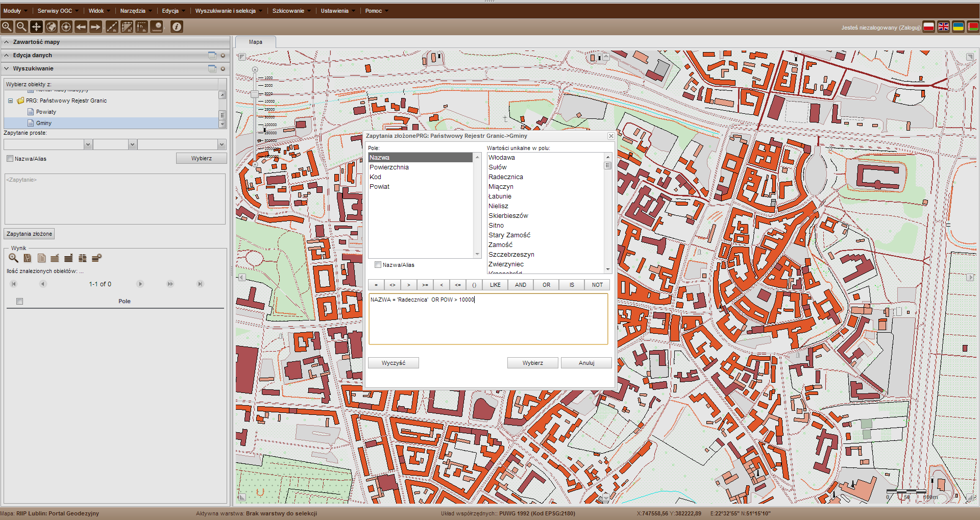
Task: Click Anuluj to cancel query dialog
Action: pyautogui.click(x=586, y=363)
